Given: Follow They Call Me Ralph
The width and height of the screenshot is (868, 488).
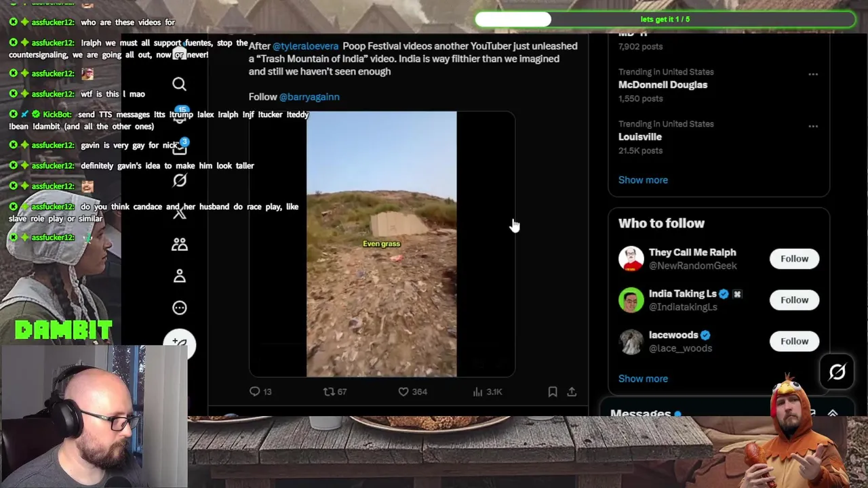Looking at the screenshot, I should (x=794, y=258).
